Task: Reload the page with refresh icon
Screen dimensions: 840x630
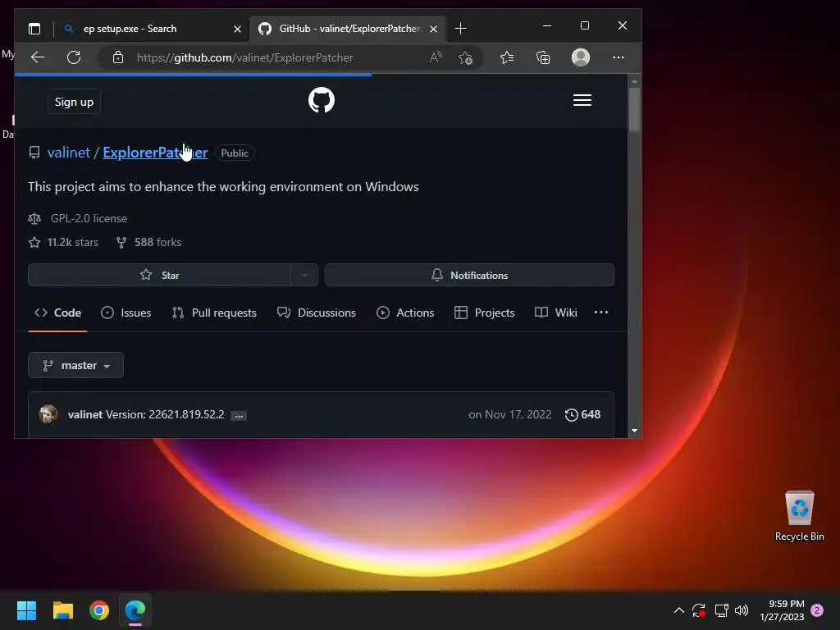Action: 74,57
